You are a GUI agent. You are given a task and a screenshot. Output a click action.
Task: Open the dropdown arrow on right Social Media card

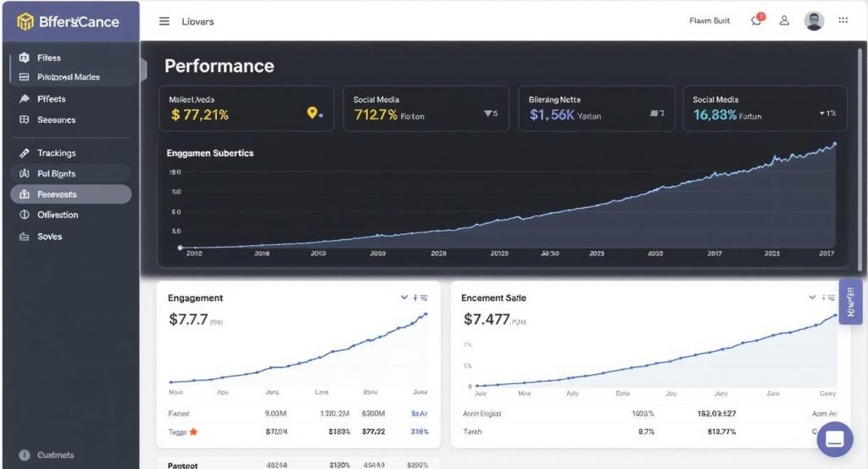click(822, 113)
